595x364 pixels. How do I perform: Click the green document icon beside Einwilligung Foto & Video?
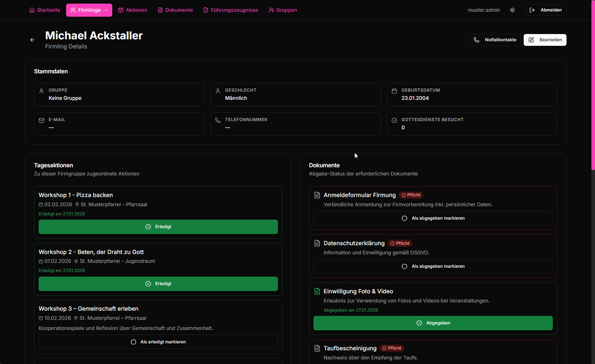pos(317,291)
